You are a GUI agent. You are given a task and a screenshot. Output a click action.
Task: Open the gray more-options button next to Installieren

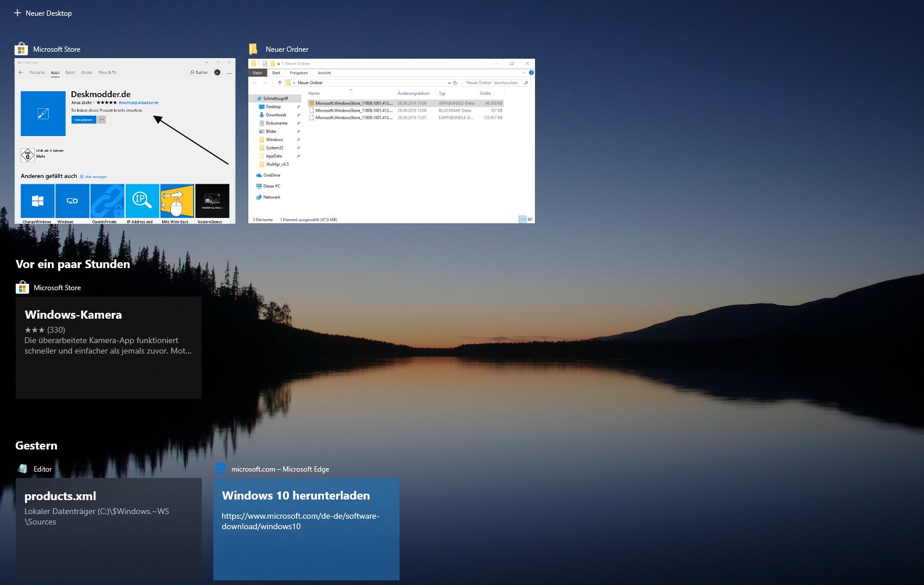(x=102, y=120)
